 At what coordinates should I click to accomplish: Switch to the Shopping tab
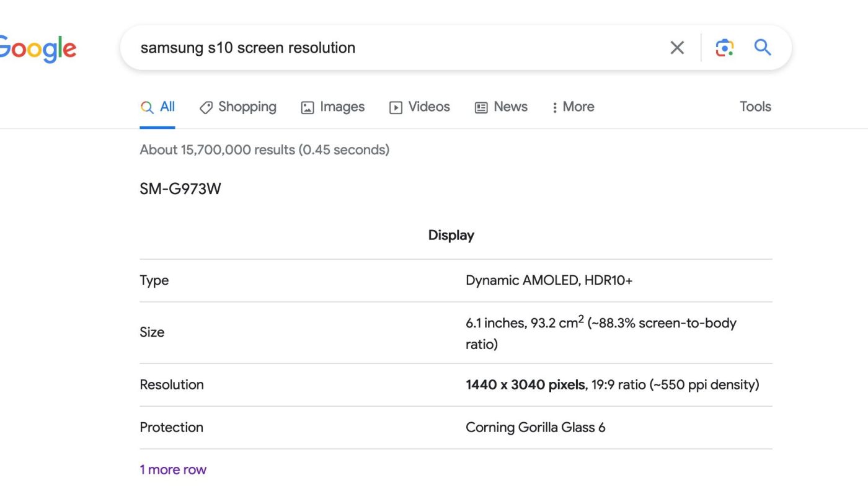pyautogui.click(x=238, y=107)
